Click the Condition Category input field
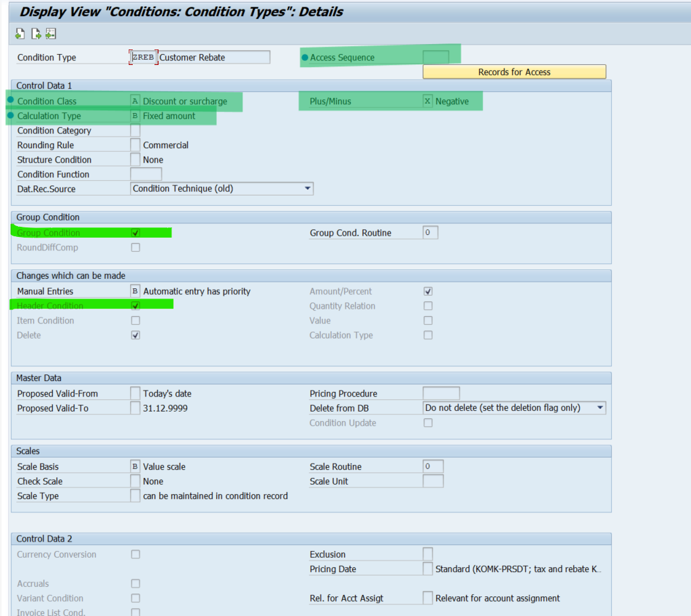The image size is (691, 616). click(135, 131)
